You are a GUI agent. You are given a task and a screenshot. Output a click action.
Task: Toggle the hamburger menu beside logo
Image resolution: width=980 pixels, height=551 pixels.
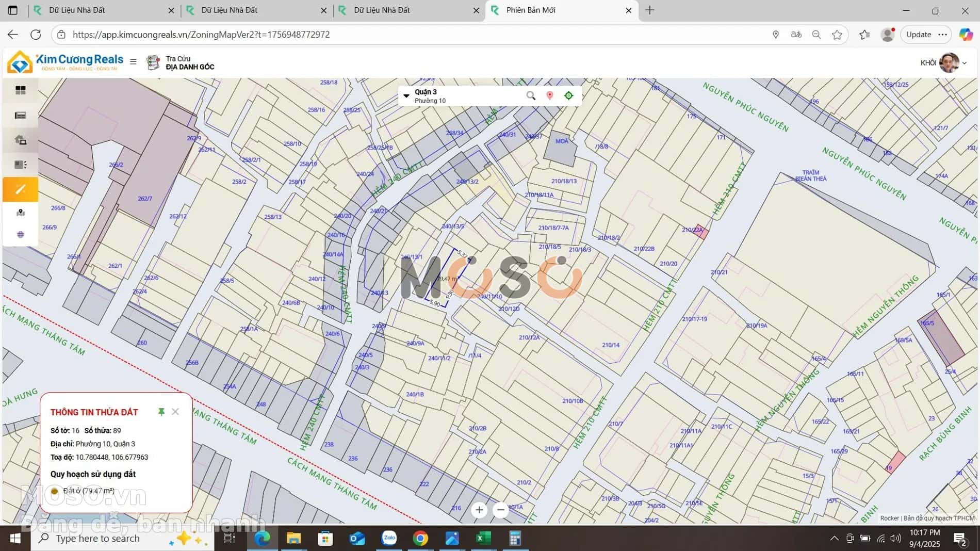(133, 61)
